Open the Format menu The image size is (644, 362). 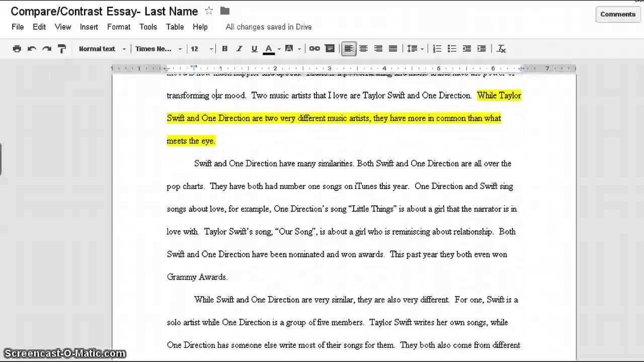click(x=119, y=27)
